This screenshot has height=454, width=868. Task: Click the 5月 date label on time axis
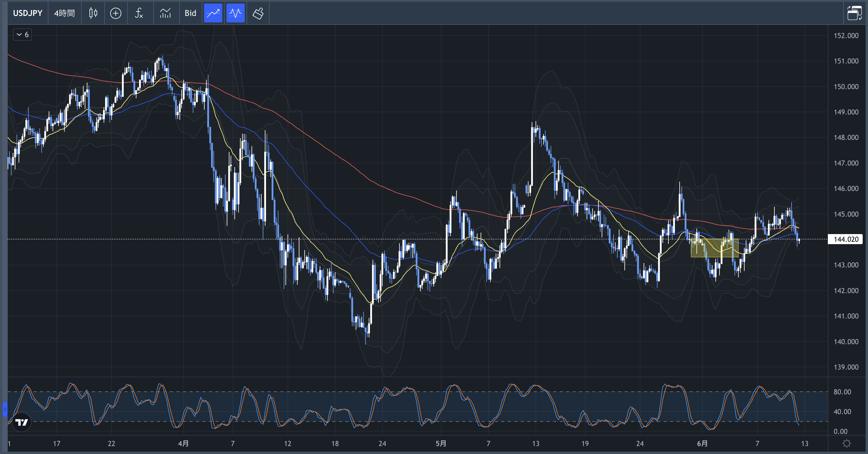coord(441,443)
